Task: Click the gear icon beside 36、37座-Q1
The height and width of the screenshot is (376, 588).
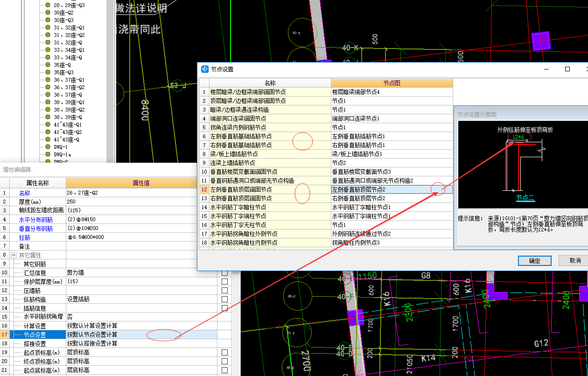Action: point(48,80)
